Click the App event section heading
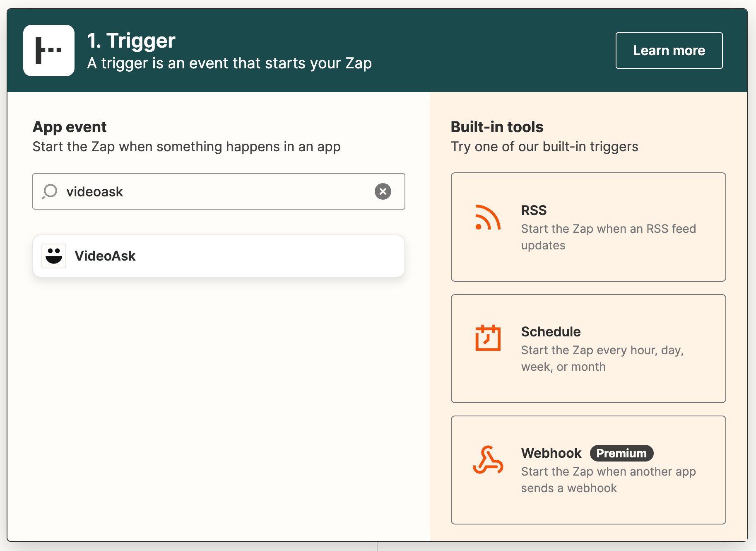Viewport: 756px width, 551px height. (x=70, y=127)
